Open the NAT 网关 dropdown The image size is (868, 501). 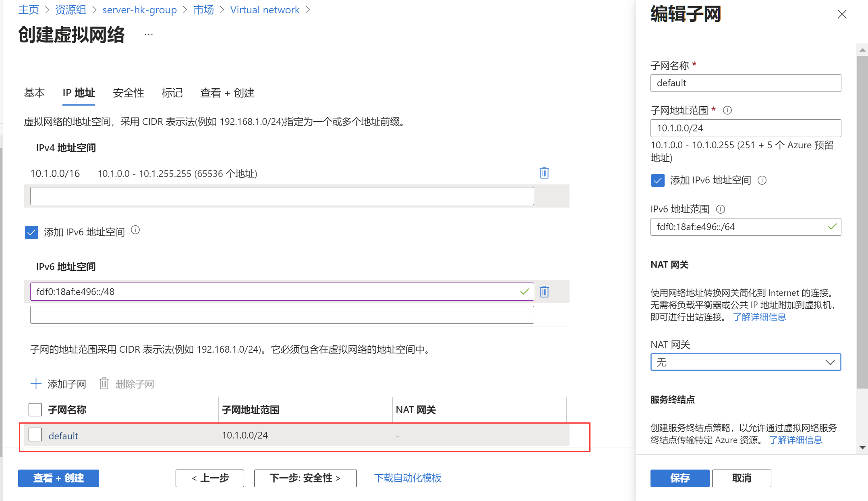(746, 362)
